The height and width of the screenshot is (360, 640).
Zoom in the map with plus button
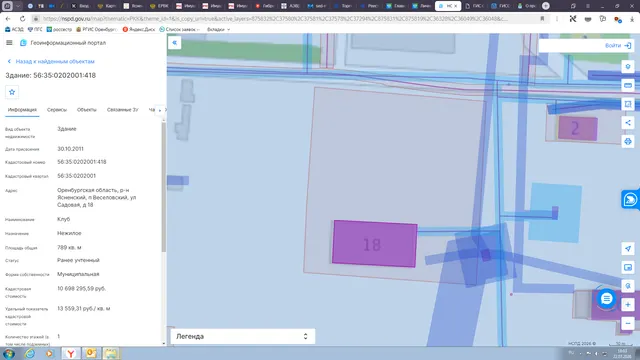(x=628, y=304)
